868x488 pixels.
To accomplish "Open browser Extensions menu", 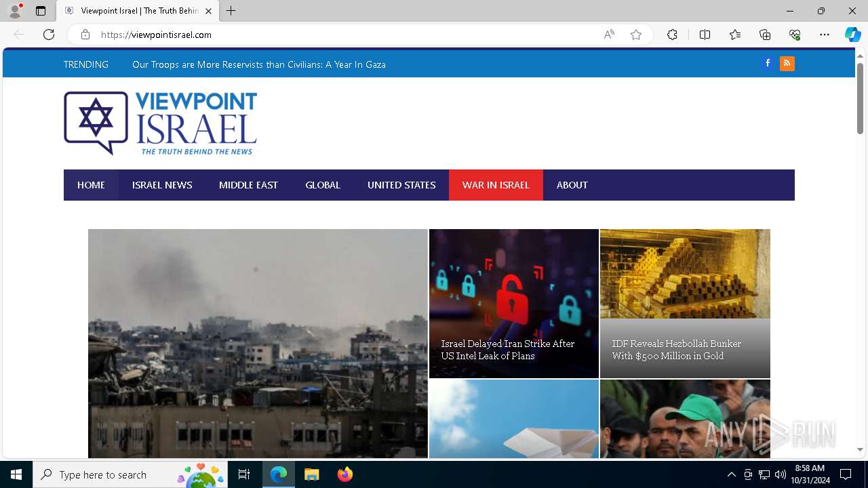I will click(672, 35).
